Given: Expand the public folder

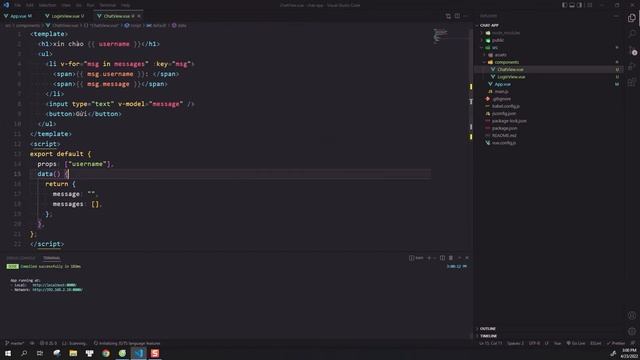Looking at the screenshot, I should [x=498, y=40].
